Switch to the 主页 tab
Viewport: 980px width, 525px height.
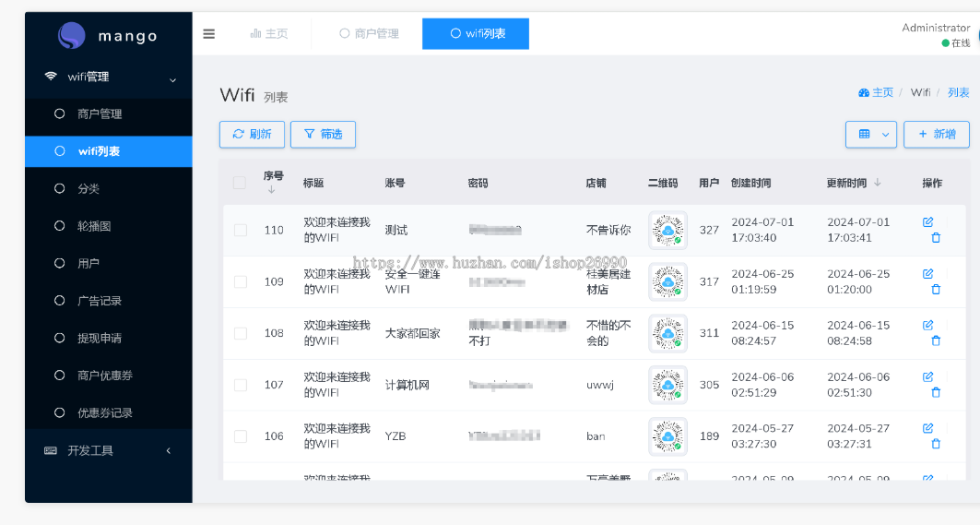[269, 34]
